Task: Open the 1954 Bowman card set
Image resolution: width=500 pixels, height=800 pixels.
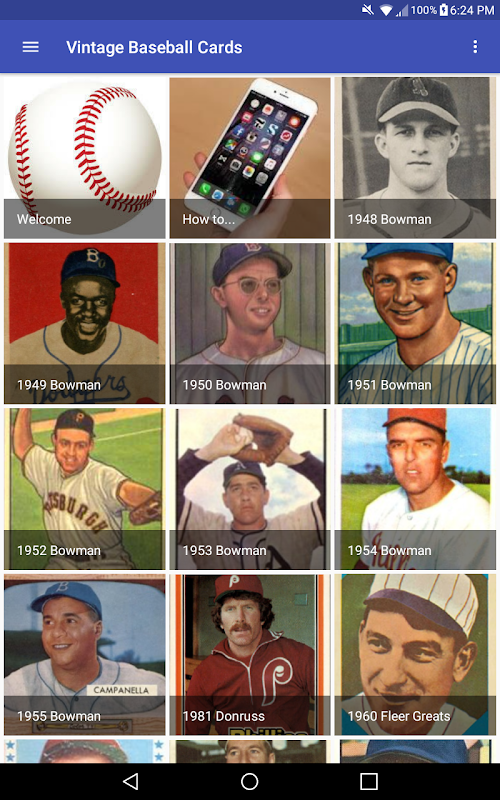Action: click(415, 489)
